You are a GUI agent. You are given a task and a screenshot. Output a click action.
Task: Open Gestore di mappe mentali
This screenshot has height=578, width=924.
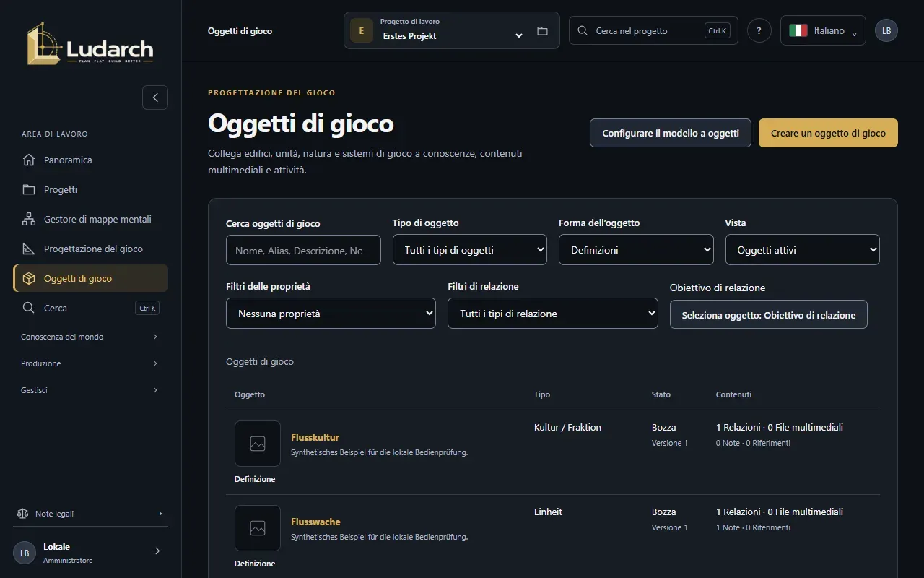[90, 219]
